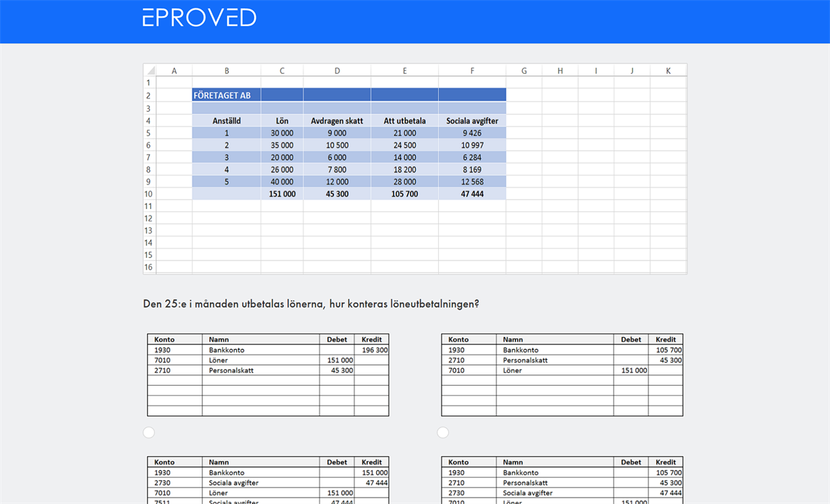Click total Sociala avgifter cell 47 444
This screenshot has width=830, height=504.
472,194
